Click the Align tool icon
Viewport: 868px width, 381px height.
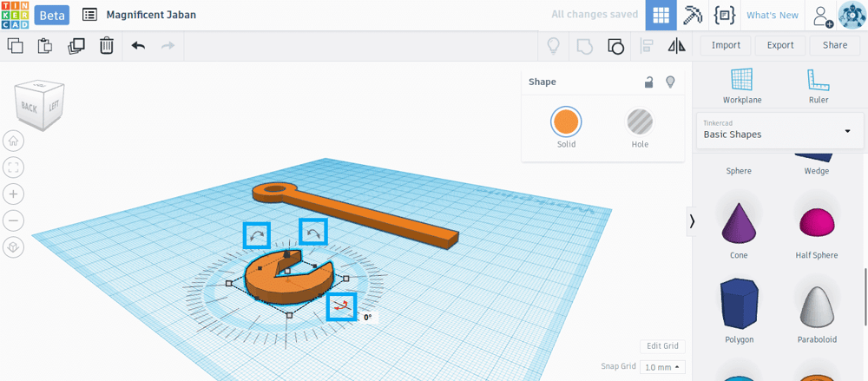(x=647, y=46)
